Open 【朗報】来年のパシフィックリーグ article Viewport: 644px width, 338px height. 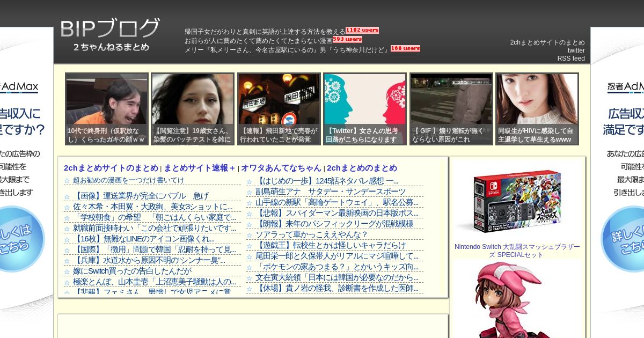click(x=334, y=224)
